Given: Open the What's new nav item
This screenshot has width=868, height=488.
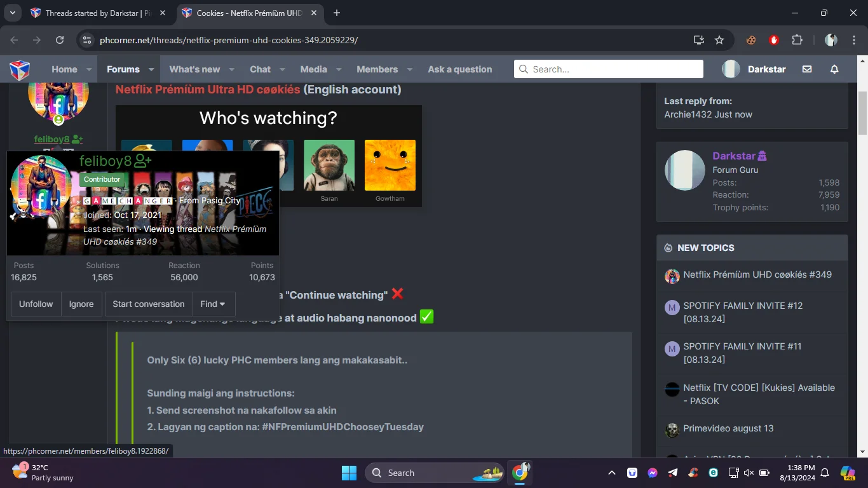Looking at the screenshot, I should point(194,69).
